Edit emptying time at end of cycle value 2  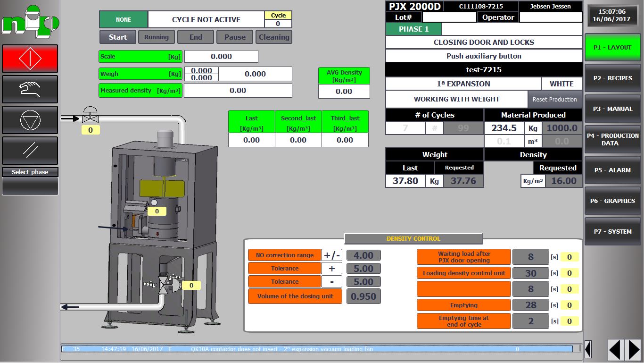click(x=531, y=321)
